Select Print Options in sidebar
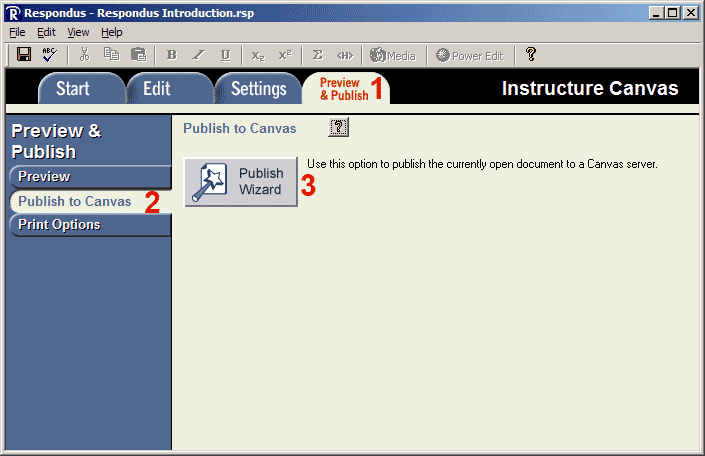Screen dimensions: 705x456 point(90,225)
